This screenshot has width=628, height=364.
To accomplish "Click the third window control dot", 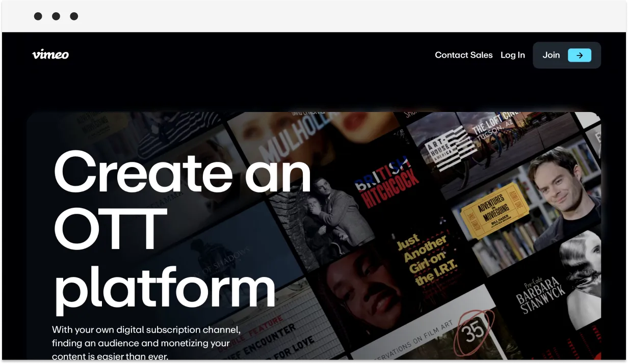I will [74, 16].
